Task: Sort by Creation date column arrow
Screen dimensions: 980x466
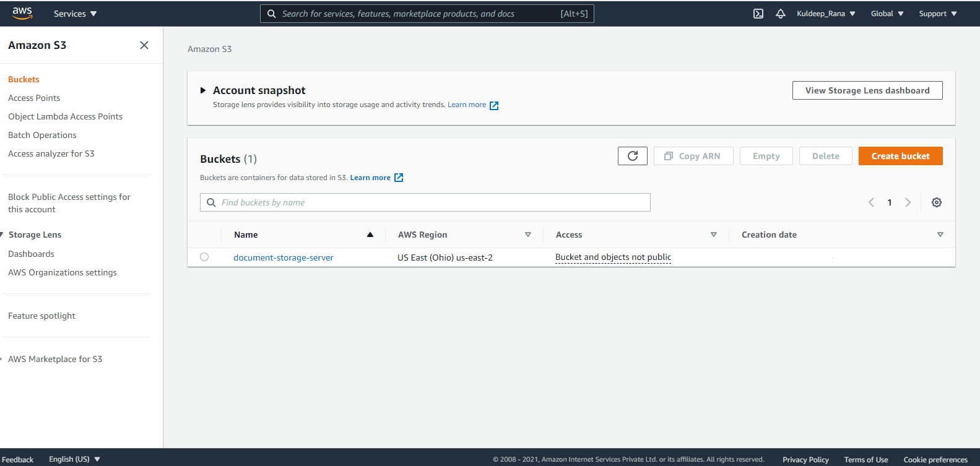Action: 940,235
